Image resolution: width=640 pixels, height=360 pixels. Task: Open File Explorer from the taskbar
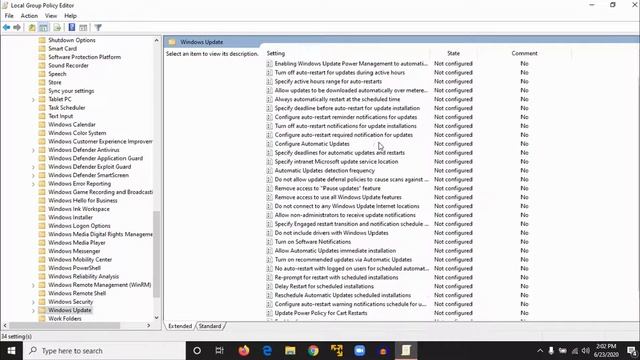[290, 351]
